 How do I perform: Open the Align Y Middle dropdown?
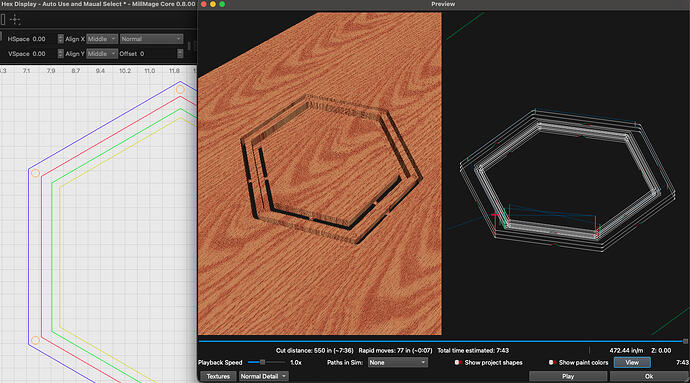point(102,54)
